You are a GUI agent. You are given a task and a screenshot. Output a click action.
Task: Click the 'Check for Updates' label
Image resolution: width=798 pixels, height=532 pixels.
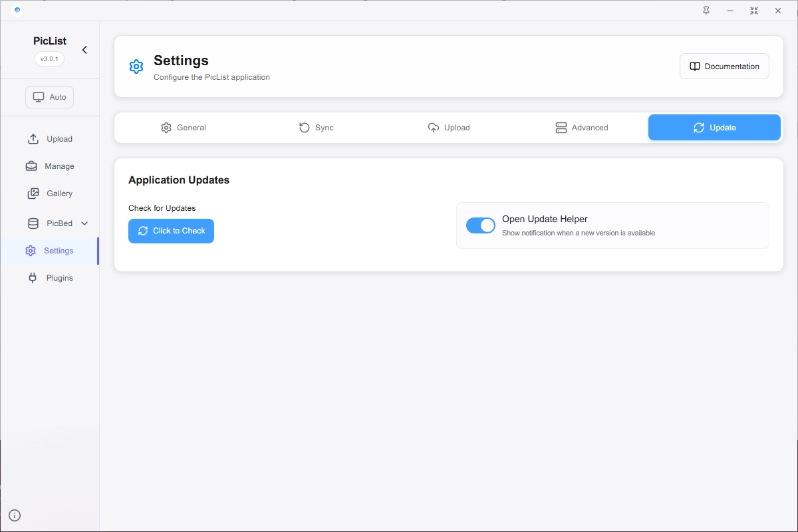point(162,208)
